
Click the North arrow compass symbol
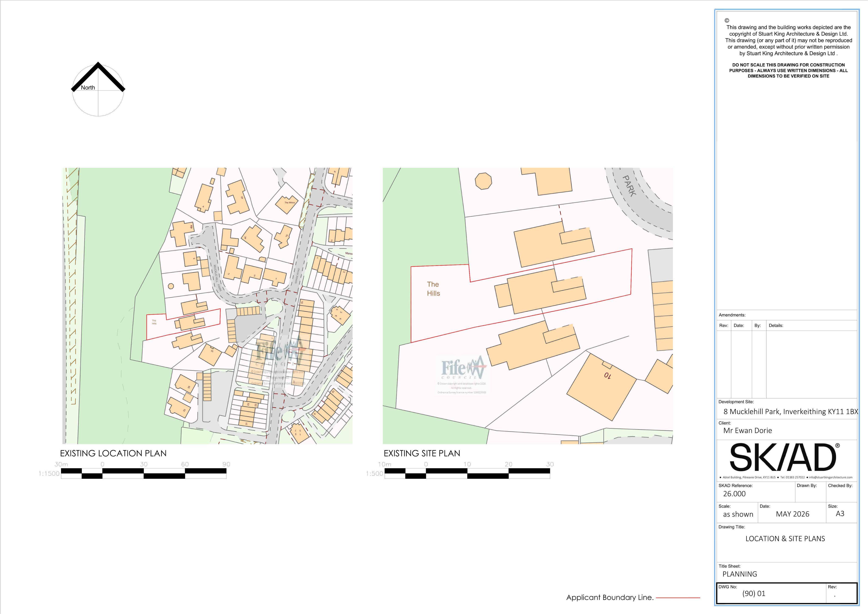(98, 89)
